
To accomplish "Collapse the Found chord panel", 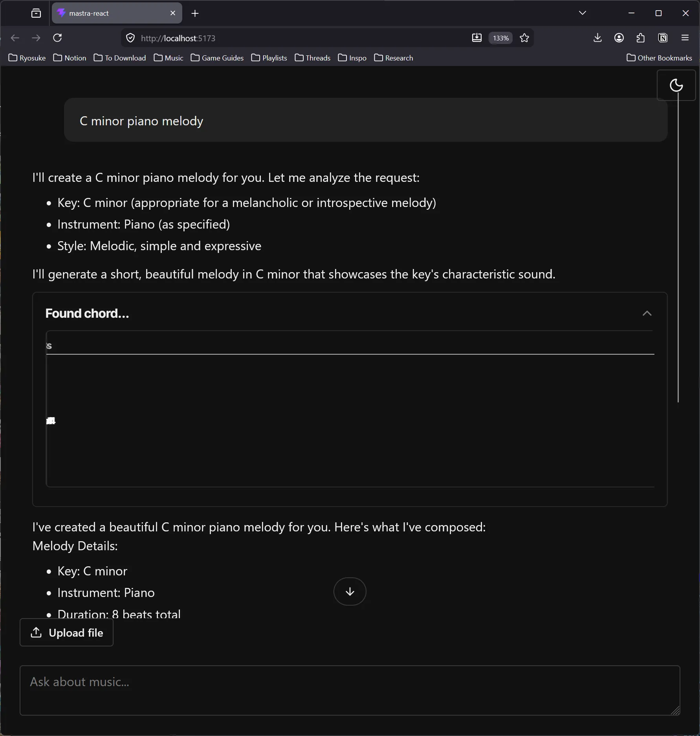I will pos(647,313).
